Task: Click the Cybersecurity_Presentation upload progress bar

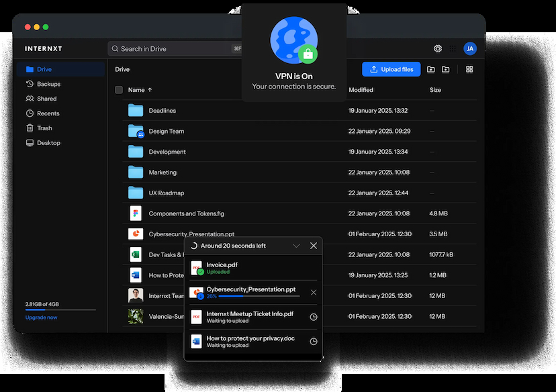Action: coord(259,296)
